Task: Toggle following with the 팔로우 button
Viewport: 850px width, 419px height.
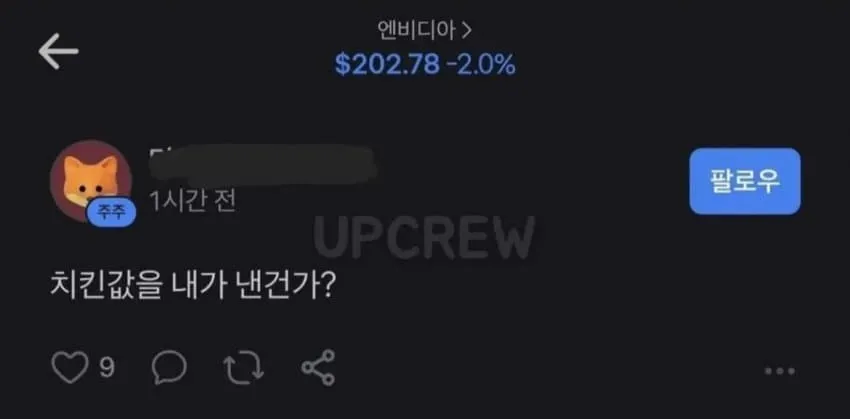Action: point(745,181)
